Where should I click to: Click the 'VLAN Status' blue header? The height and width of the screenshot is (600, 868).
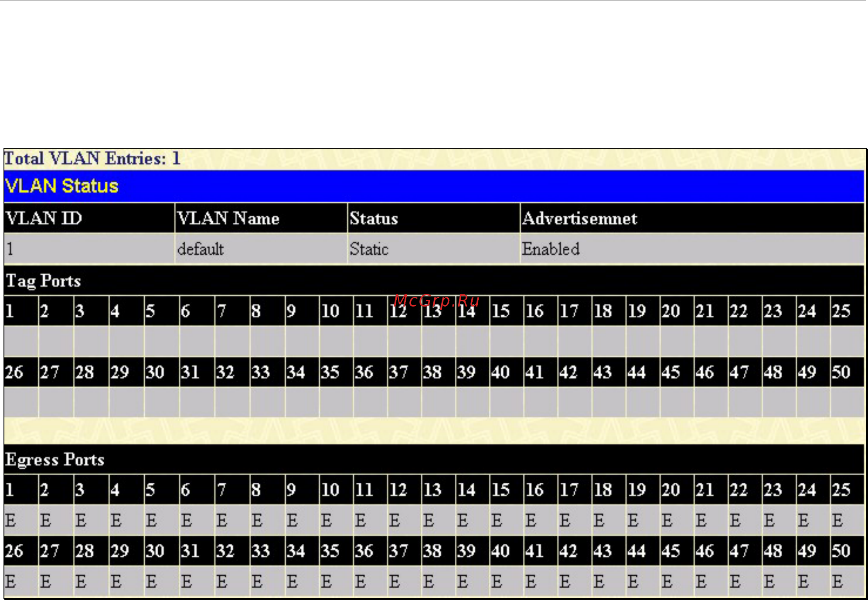pos(434,186)
